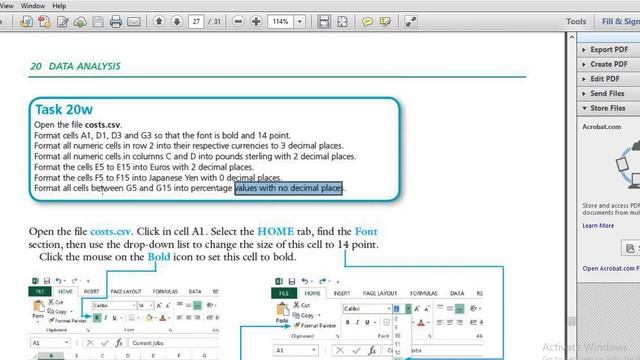This screenshot has width=640, height=360.
Task: Open the Fill & Sign pane tab
Action: point(620,22)
